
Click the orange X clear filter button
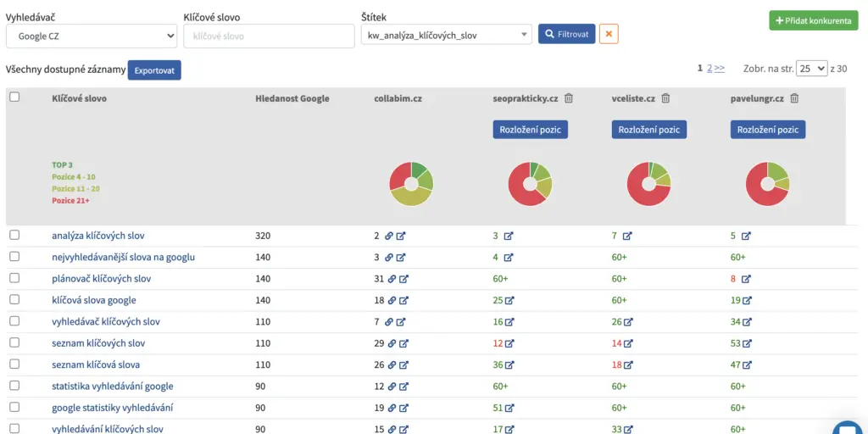pos(609,34)
